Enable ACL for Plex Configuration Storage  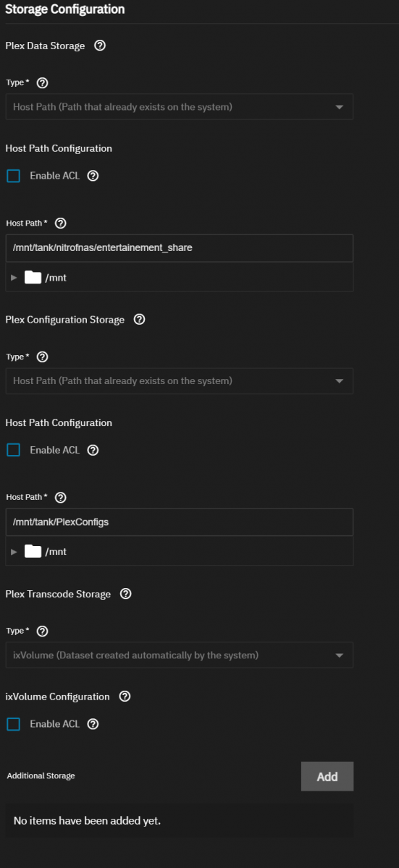tap(13, 450)
